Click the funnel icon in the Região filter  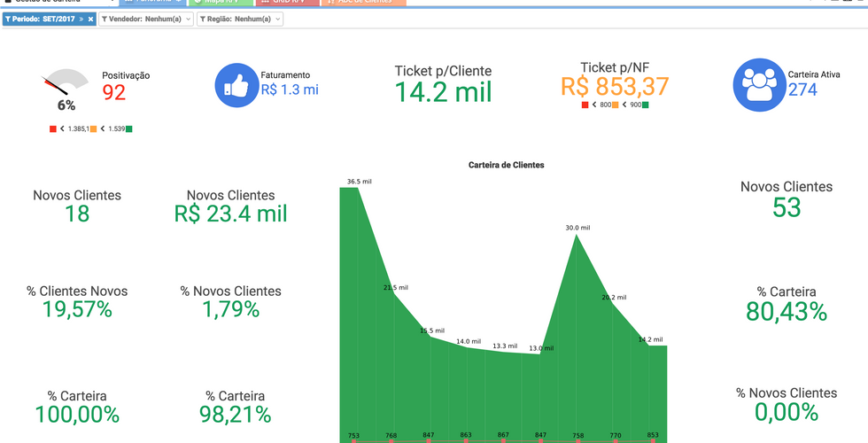click(203, 19)
